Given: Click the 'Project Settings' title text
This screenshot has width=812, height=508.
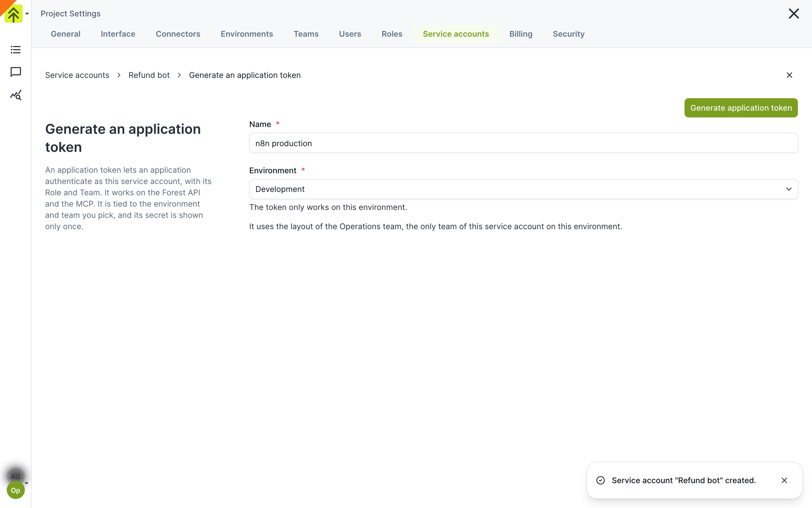Looking at the screenshot, I should [70, 14].
